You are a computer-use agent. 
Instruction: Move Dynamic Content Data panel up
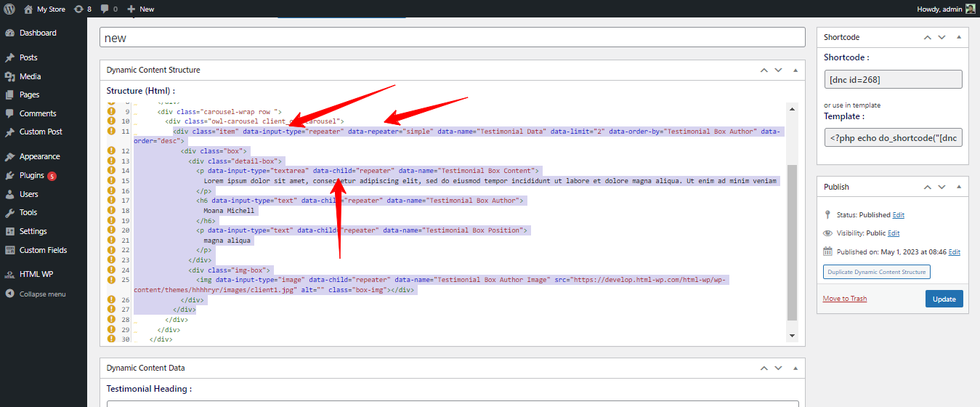pyautogui.click(x=764, y=368)
